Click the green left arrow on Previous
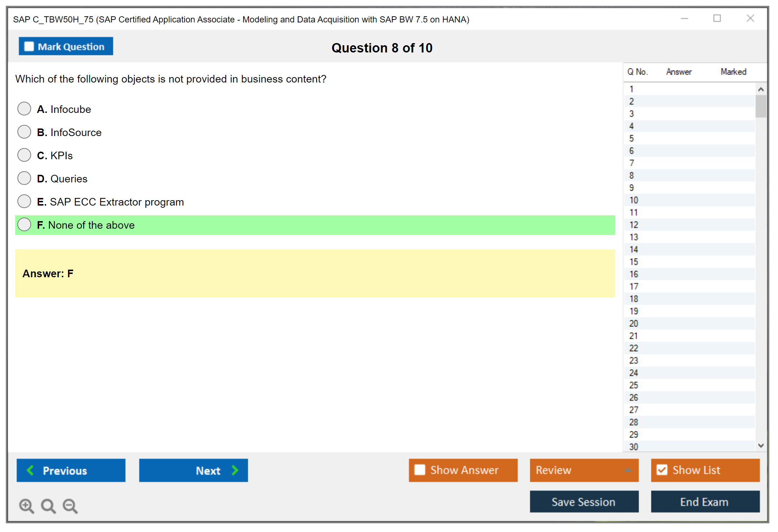 31,470
